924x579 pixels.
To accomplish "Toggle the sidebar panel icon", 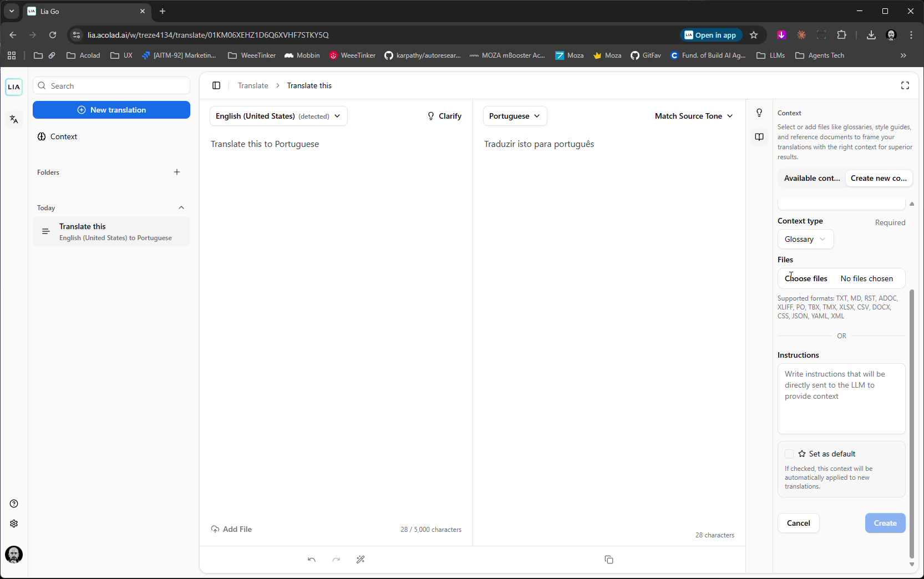I will [x=216, y=85].
